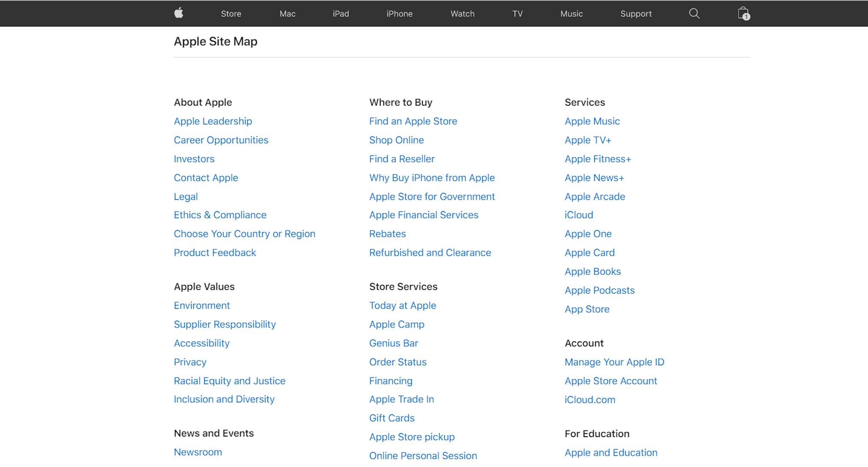
Task: Click Find a Reseller link
Action: [401, 159]
